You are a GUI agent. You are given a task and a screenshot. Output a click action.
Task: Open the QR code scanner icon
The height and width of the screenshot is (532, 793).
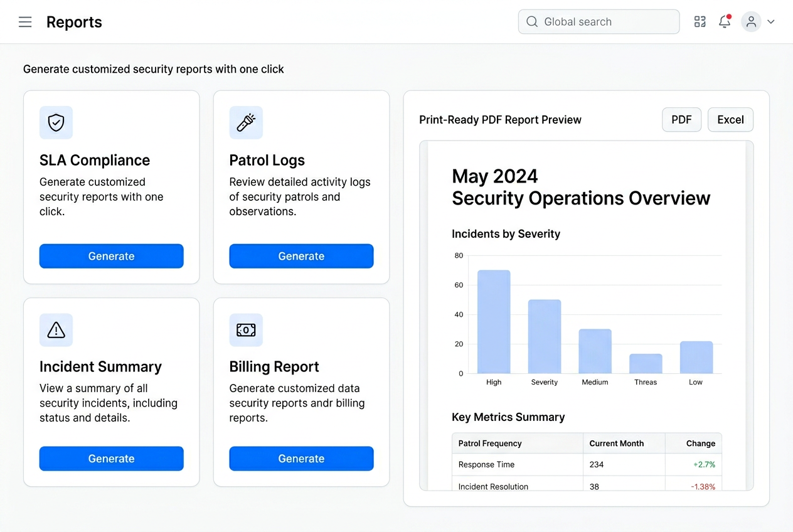pos(700,22)
